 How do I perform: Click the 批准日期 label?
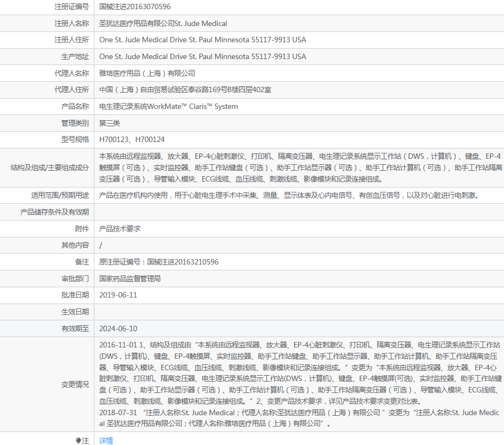[75, 295]
